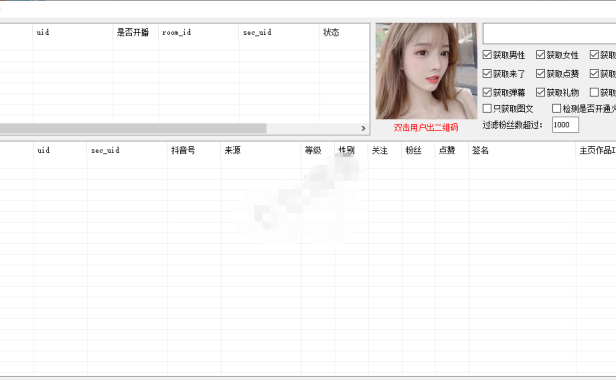The width and height of the screenshot is (616, 380).
Task: Click the 过滤粉丝数超过 label
Action: 512,125
